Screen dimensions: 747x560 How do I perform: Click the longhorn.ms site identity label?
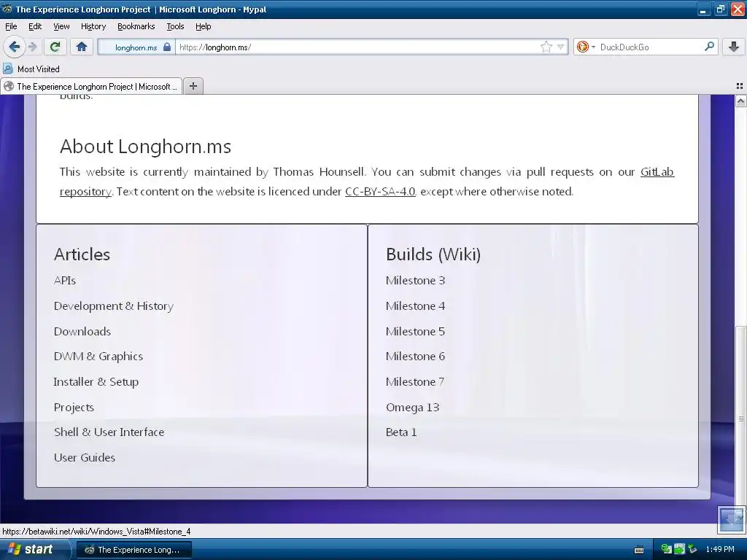(136, 47)
